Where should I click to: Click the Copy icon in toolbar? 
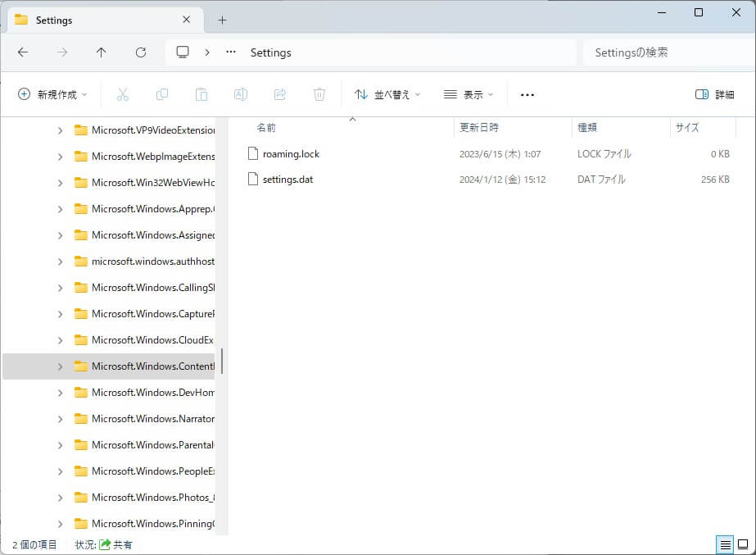pyautogui.click(x=162, y=95)
